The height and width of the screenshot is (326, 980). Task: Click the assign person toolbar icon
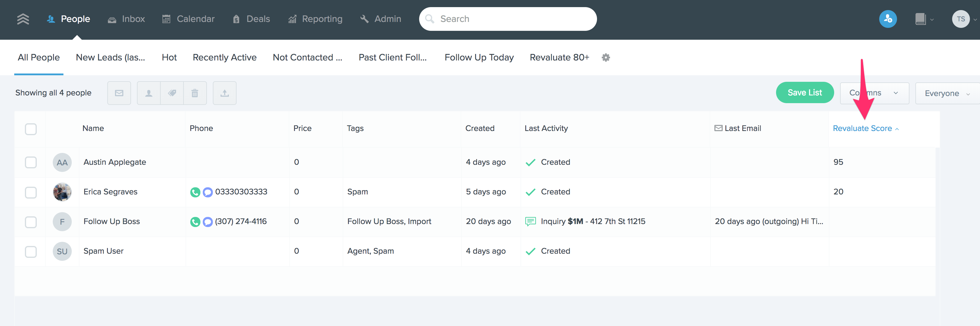tap(149, 93)
